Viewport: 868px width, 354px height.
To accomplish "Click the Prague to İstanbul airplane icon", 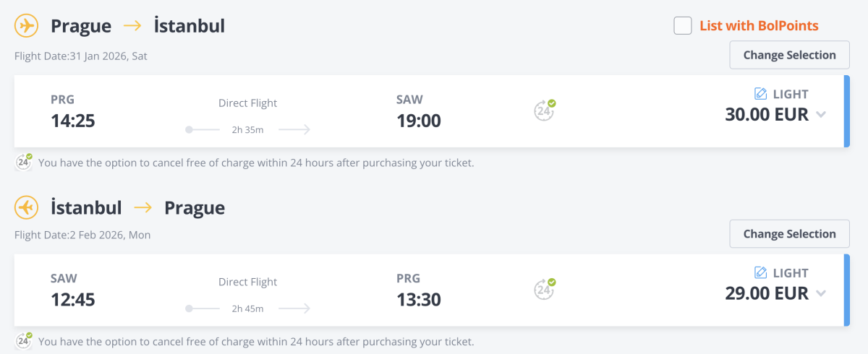I will pos(27,27).
